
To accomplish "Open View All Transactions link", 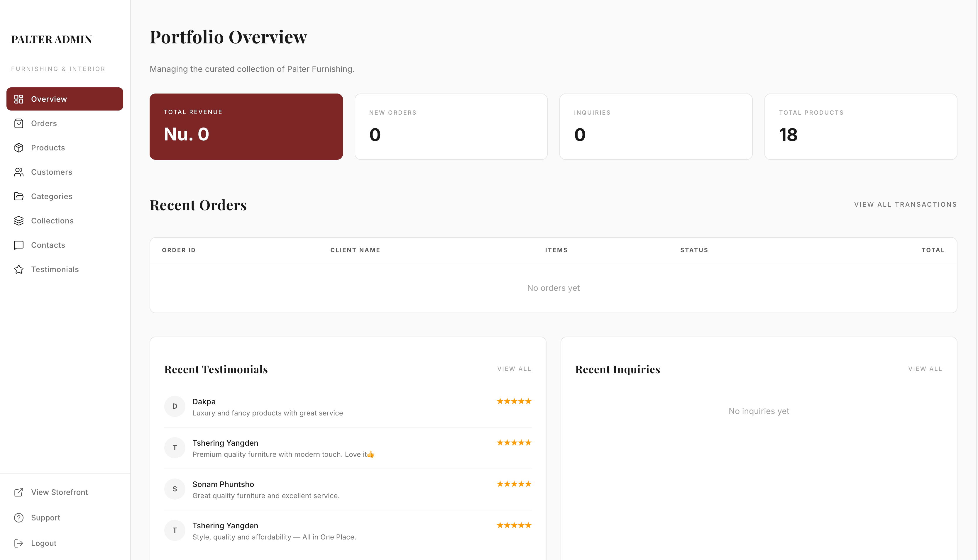I will point(905,205).
